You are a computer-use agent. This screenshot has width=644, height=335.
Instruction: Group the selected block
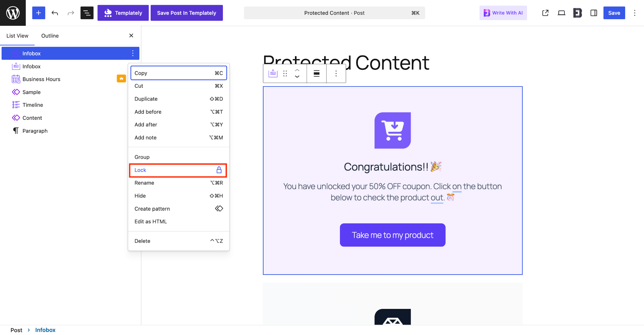click(179, 157)
